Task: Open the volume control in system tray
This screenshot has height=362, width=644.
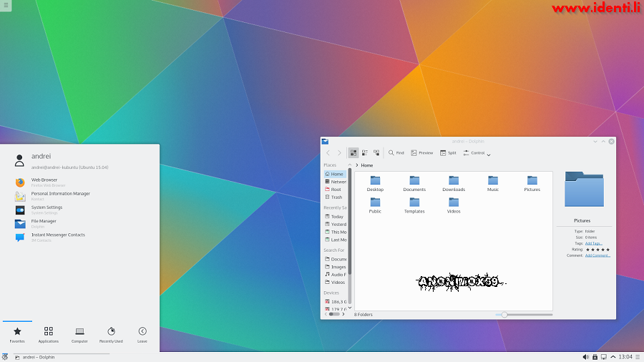Action: tap(585, 357)
